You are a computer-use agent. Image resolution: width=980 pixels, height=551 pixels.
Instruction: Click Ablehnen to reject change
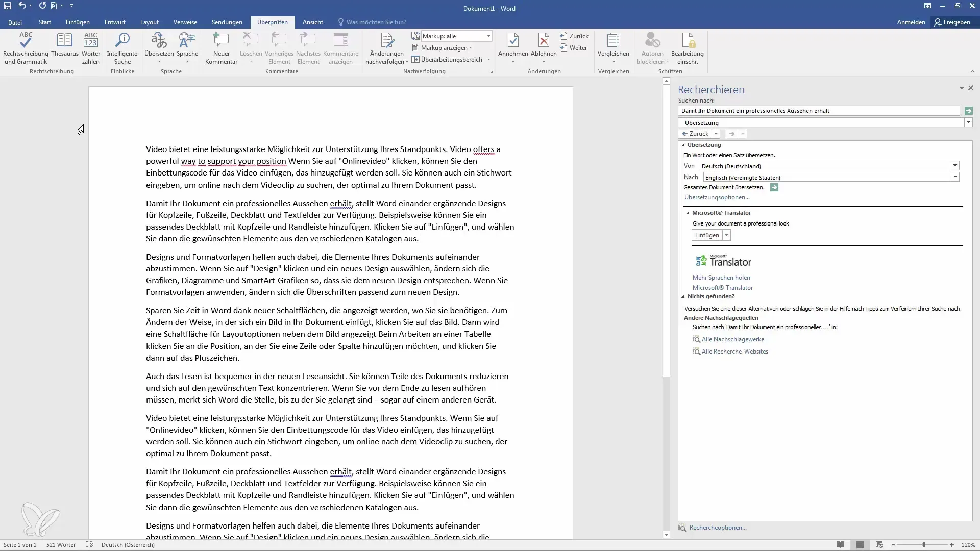544,48
